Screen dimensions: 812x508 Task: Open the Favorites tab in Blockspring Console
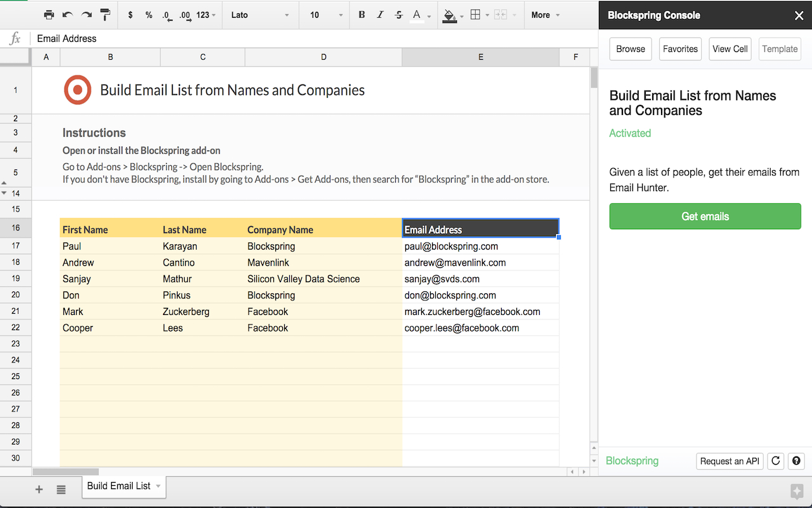[x=680, y=49]
